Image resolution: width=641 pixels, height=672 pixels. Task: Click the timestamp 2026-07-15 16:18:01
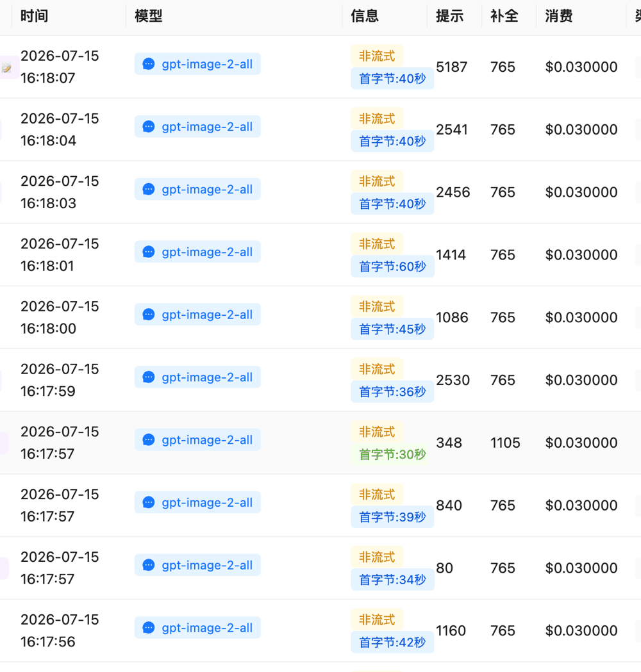click(60, 254)
